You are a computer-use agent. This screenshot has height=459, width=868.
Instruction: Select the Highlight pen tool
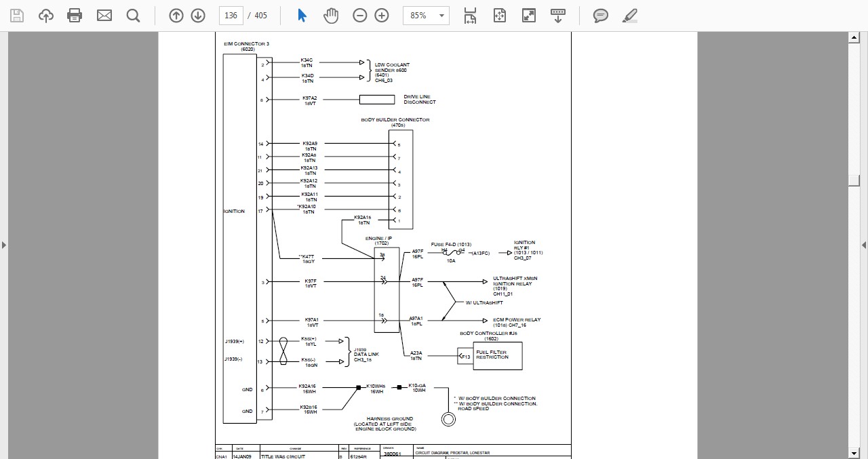[630, 16]
